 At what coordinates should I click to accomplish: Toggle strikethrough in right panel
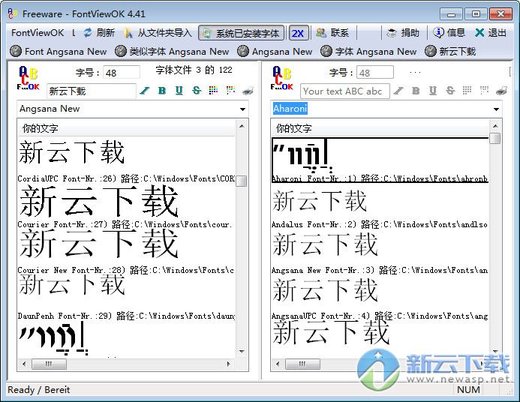tap(450, 91)
